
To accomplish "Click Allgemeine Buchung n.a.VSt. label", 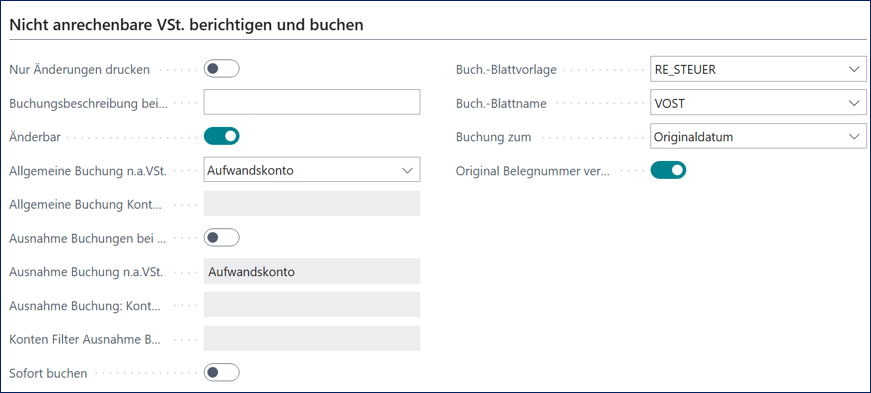I will click(89, 171).
